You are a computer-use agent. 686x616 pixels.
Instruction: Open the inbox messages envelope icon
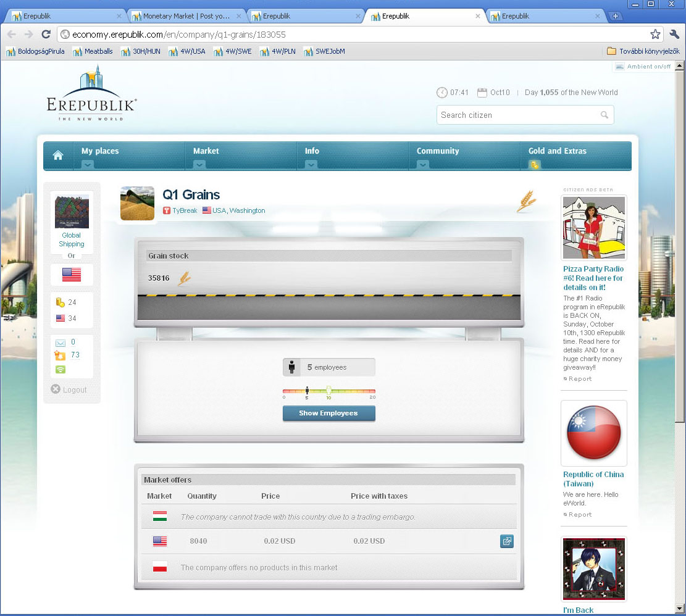[61, 343]
